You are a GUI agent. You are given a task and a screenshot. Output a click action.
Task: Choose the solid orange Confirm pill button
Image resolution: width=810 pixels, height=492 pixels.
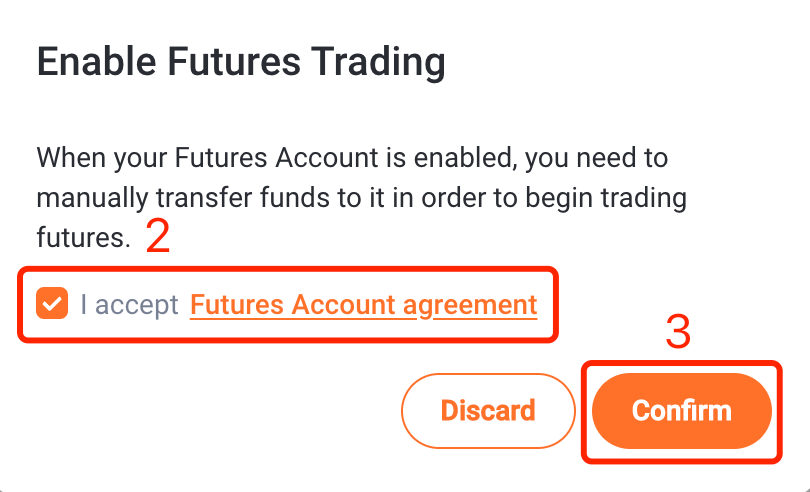pos(682,411)
